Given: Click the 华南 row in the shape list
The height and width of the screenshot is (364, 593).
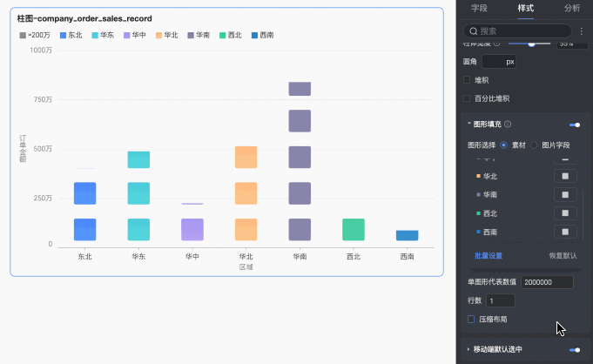Looking at the screenshot, I should [x=526, y=195].
